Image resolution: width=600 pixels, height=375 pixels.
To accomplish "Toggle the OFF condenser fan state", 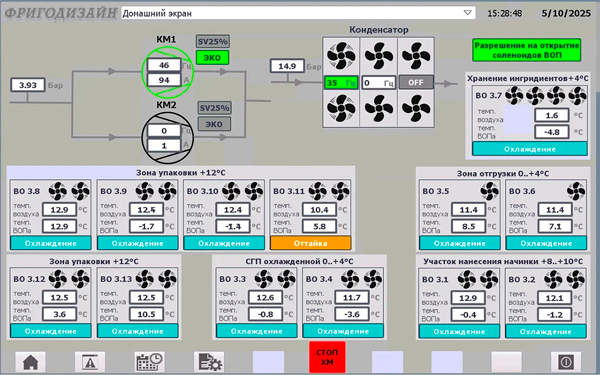I will coord(416,82).
